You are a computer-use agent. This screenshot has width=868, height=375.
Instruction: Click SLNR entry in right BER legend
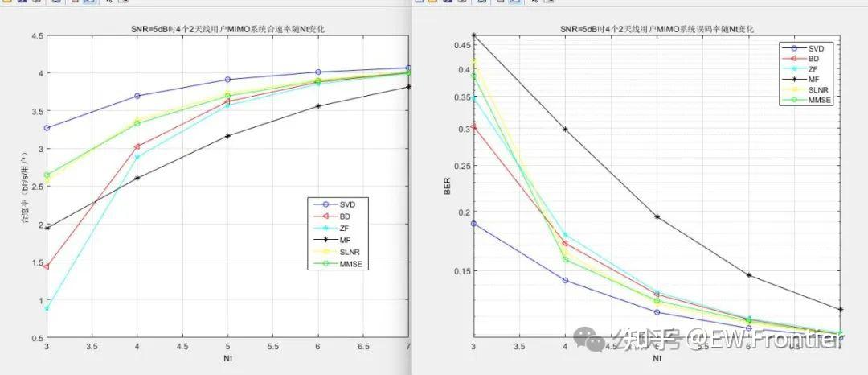(x=808, y=90)
